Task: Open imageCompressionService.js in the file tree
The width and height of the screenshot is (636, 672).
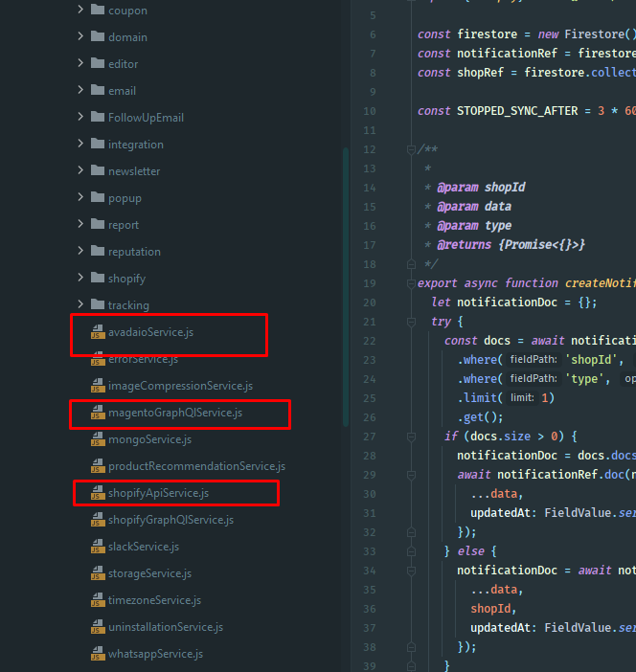Action: pyautogui.click(x=180, y=386)
